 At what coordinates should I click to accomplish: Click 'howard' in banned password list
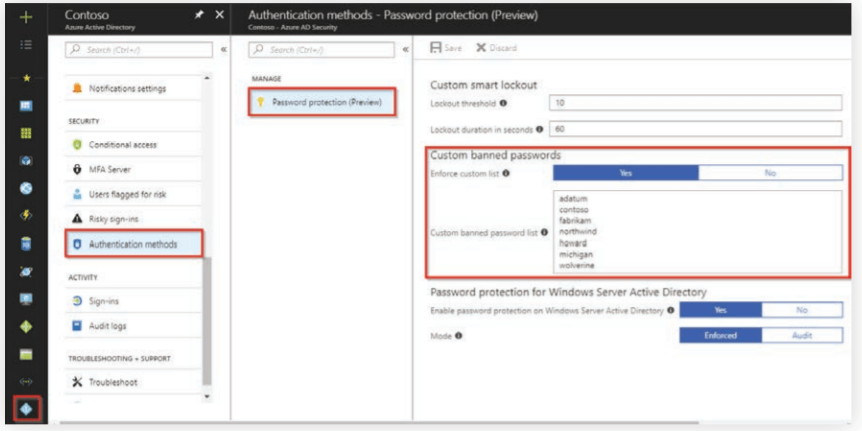(573, 243)
